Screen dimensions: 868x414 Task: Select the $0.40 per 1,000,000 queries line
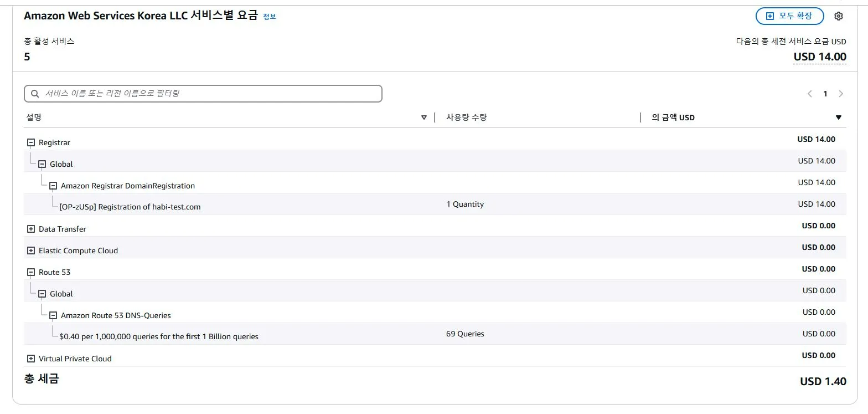coord(159,336)
